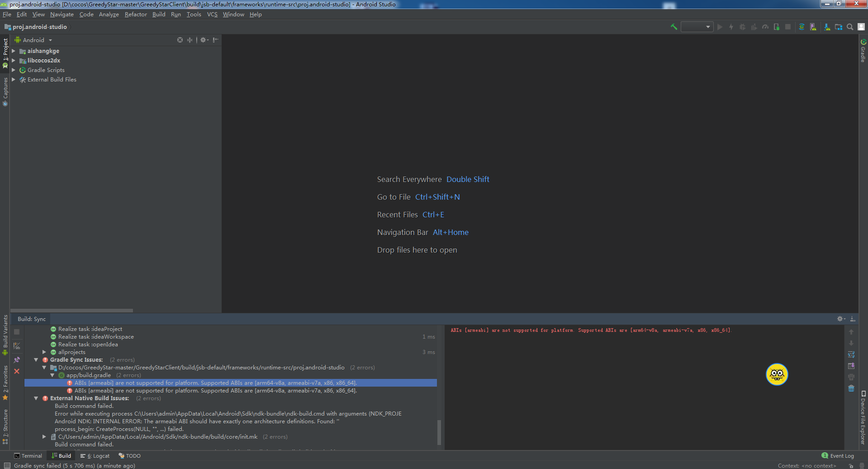This screenshot has width=868, height=469.
Task: Select the Build: Sync tab
Action: pos(32,319)
